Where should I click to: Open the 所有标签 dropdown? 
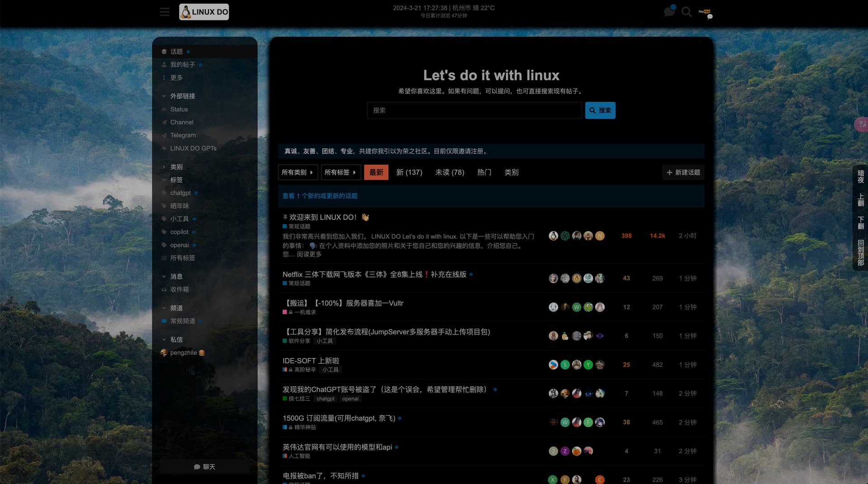pyautogui.click(x=341, y=173)
